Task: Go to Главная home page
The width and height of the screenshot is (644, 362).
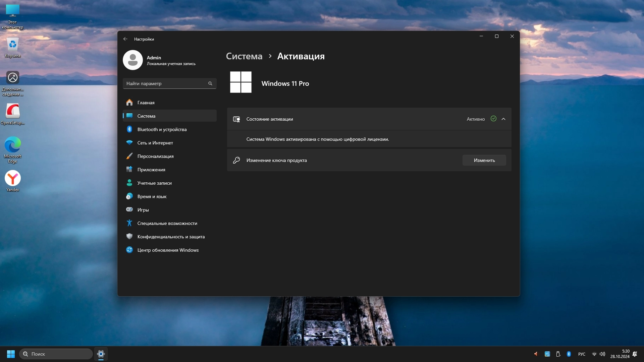Action: pyautogui.click(x=146, y=103)
